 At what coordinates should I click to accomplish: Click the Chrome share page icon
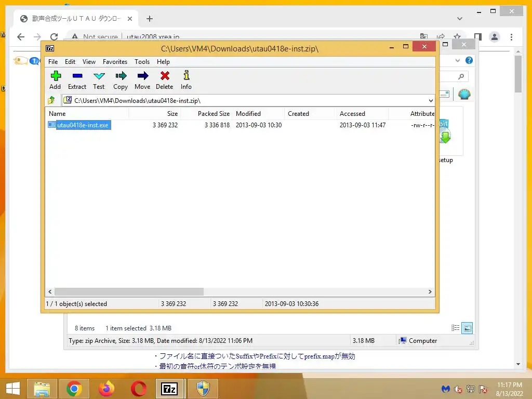441,37
